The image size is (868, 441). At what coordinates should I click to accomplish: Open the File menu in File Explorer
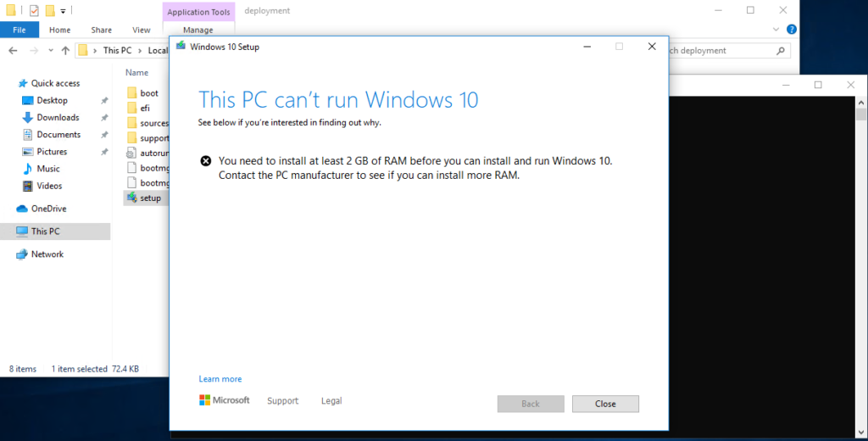[x=19, y=30]
